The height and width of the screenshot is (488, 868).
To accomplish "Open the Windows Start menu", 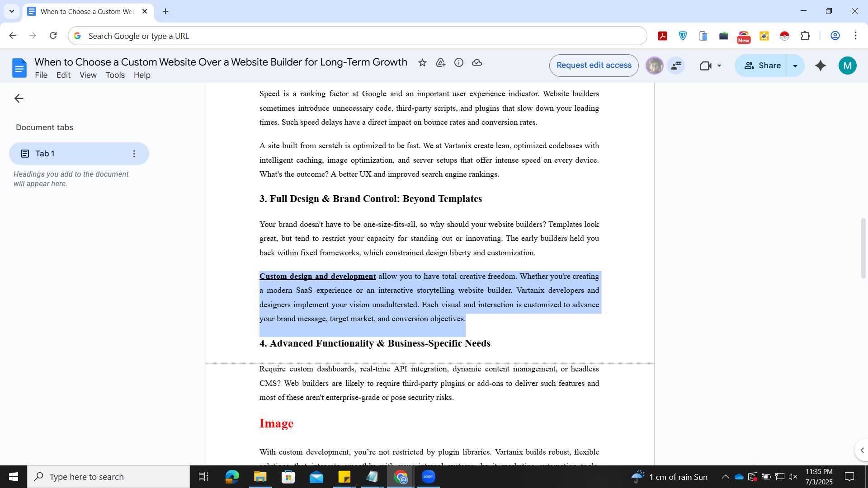I will (x=14, y=477).
